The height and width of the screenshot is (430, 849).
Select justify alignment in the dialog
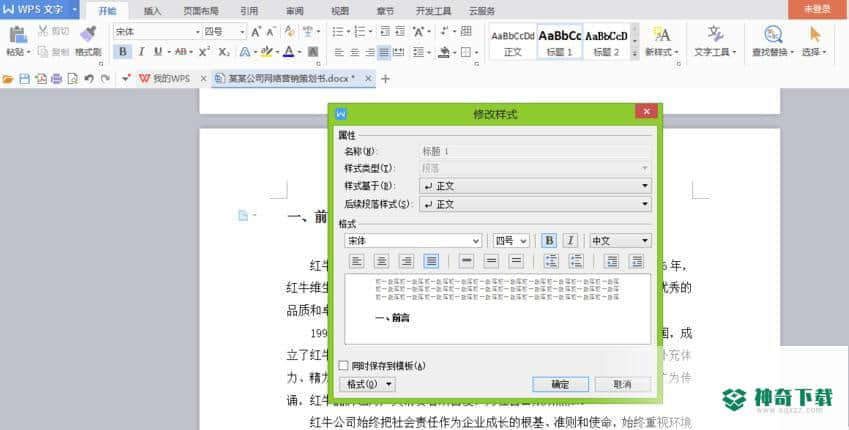point(431,262)
